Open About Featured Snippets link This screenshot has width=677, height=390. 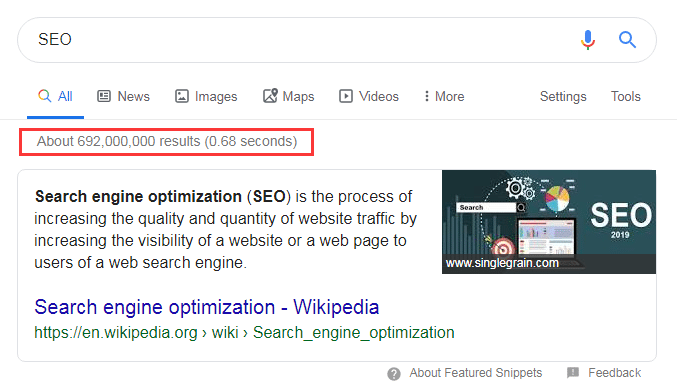pos(475,373)
